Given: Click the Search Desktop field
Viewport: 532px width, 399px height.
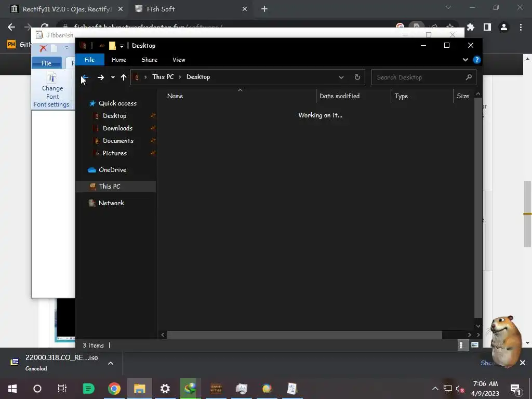Looking at the screenshot, I should (x=424, y=77).
